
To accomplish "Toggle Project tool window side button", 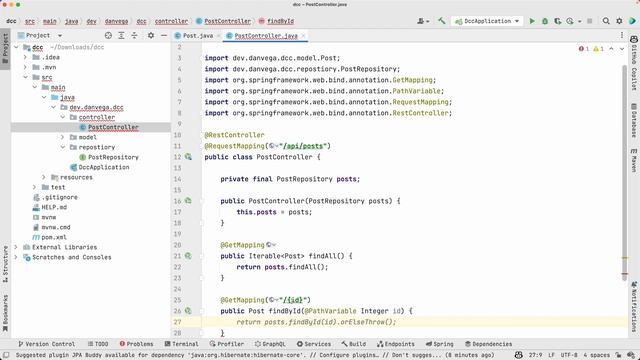I will tap(5, 48).
